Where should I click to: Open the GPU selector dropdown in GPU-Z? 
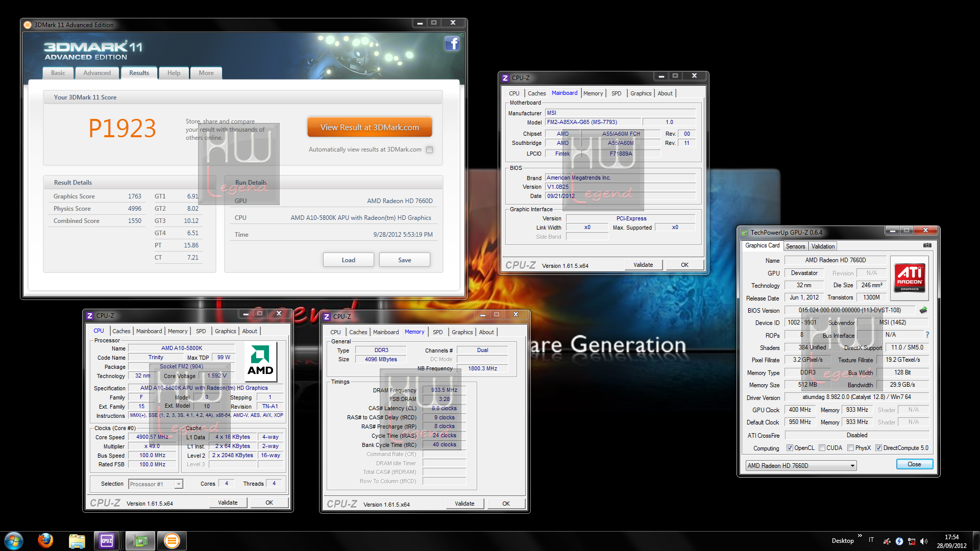(x=801, y=466)
